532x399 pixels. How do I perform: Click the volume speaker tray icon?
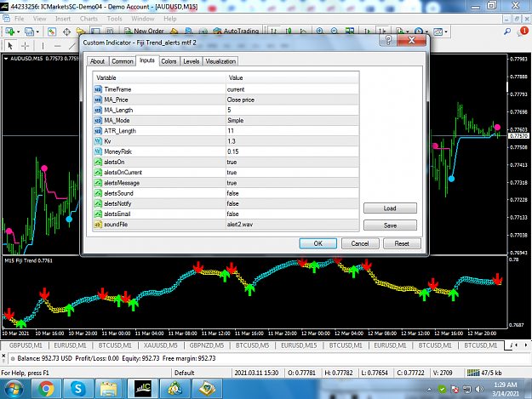point(479,389)
